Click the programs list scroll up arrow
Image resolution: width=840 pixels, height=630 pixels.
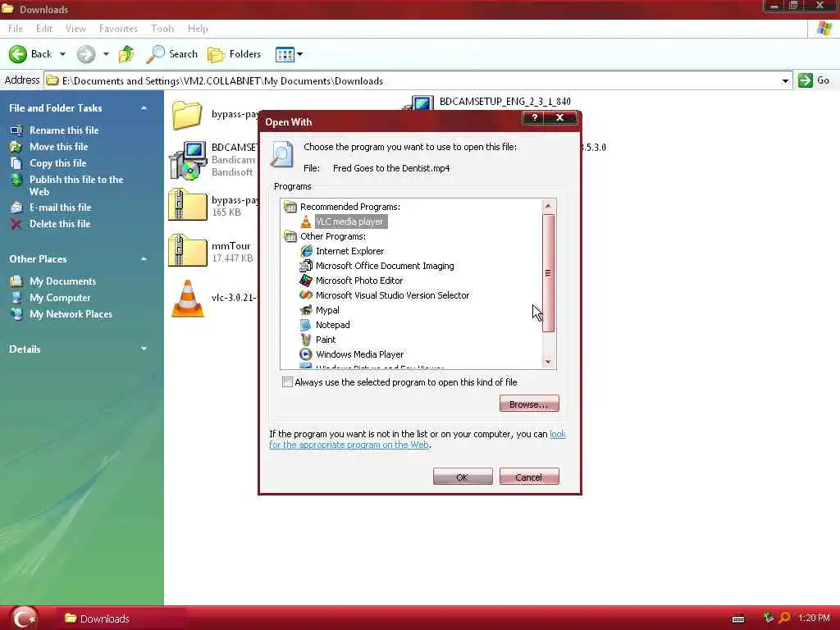coord(548,206)
